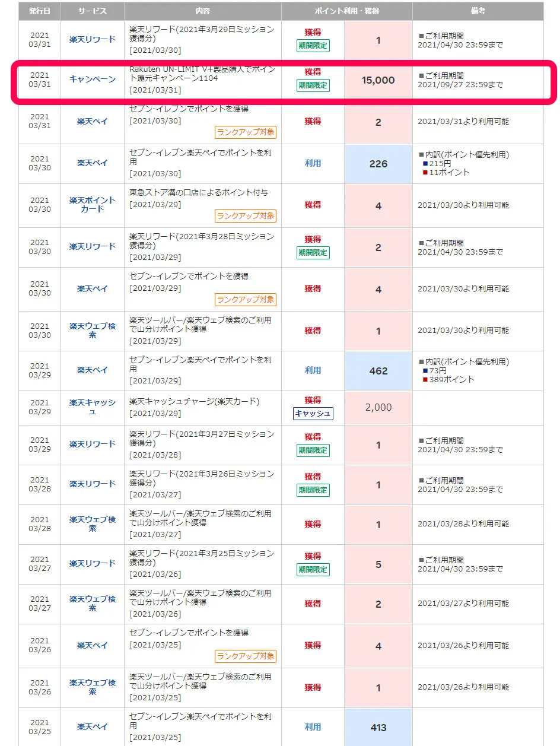Screen dimensions: 560x746
Task: Select 2021年3月25日ミッション獲得分 description
Action: [202, 558]
